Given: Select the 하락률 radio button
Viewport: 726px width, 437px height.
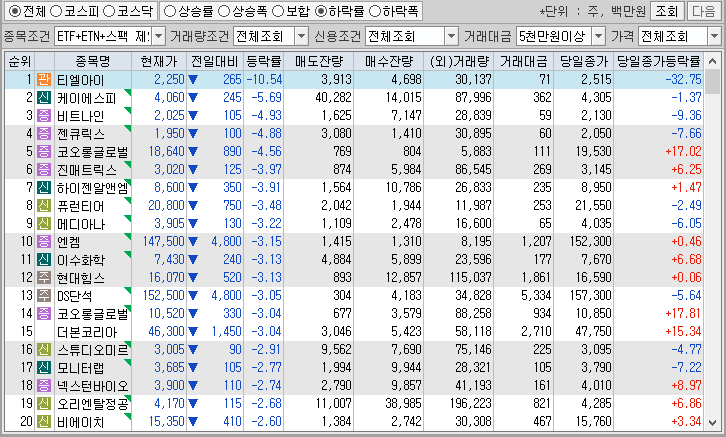Looking at the screenshot, I should coord(321,11).
